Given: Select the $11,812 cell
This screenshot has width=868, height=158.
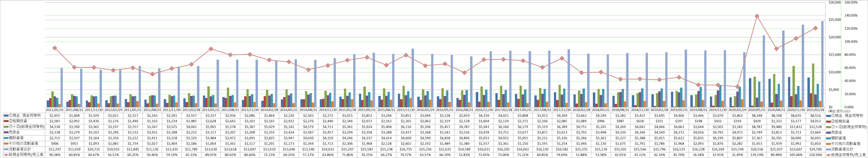Looking at the screenshot, I should click(796, 127).
